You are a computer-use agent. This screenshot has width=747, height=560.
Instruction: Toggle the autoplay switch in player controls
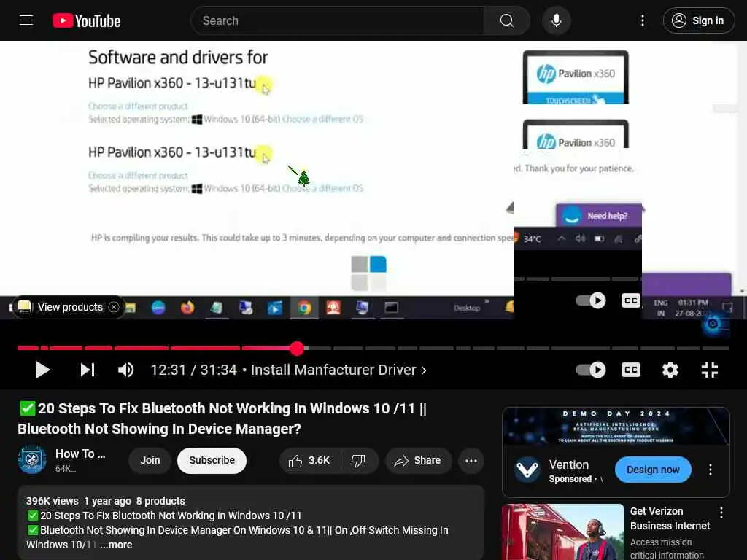point(590,370)
